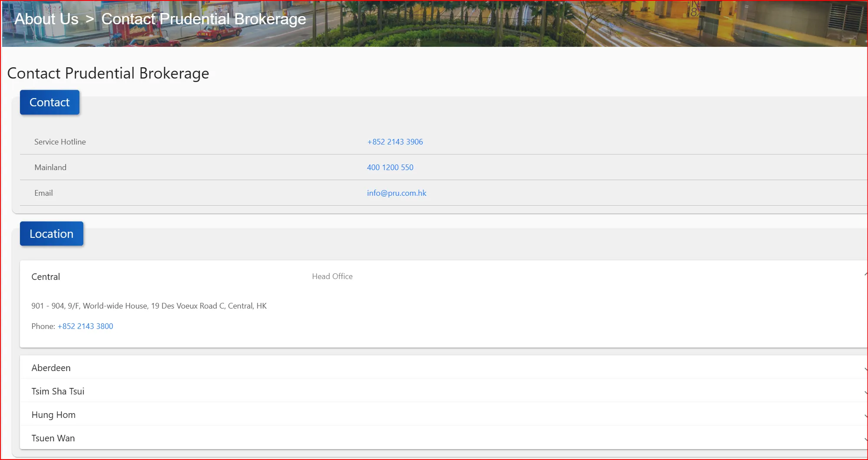This screenshot has height=460, width=868.
Task: Call the service hotline +852 2143 3906
Action: pos(395,142)
